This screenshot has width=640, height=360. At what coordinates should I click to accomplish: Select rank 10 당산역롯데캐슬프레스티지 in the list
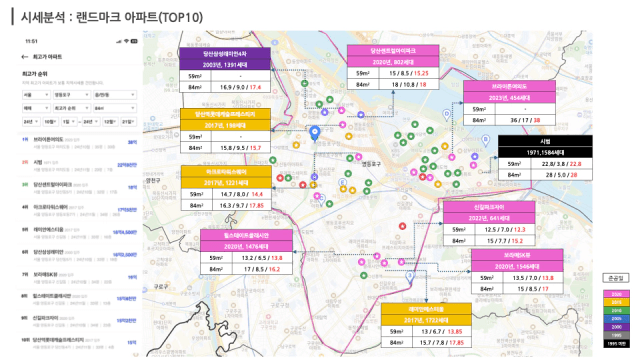pos(79,343)
